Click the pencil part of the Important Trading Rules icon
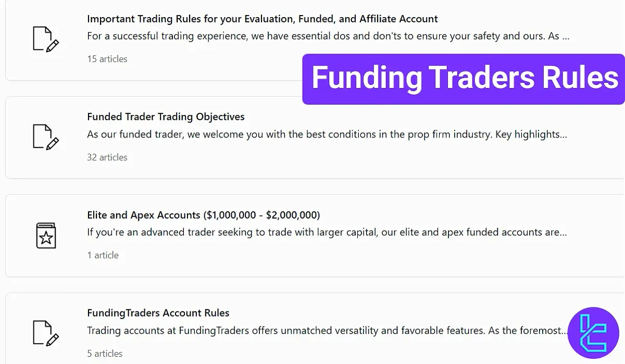The height and width of the screenshot is (364, 625). (x=52, y=46)
